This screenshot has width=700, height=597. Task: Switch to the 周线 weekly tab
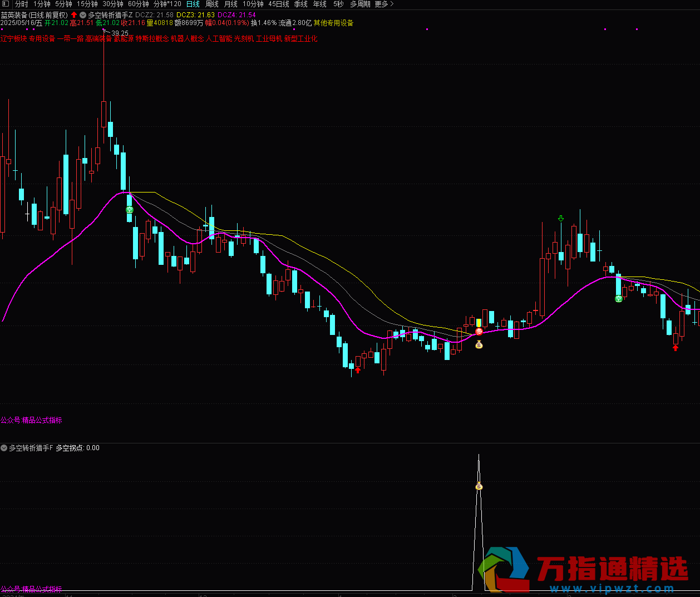(x=212, y=4)
